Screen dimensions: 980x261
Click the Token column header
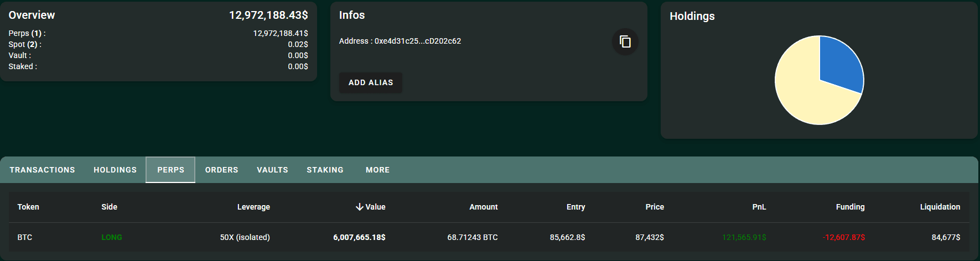pos(28,207)
